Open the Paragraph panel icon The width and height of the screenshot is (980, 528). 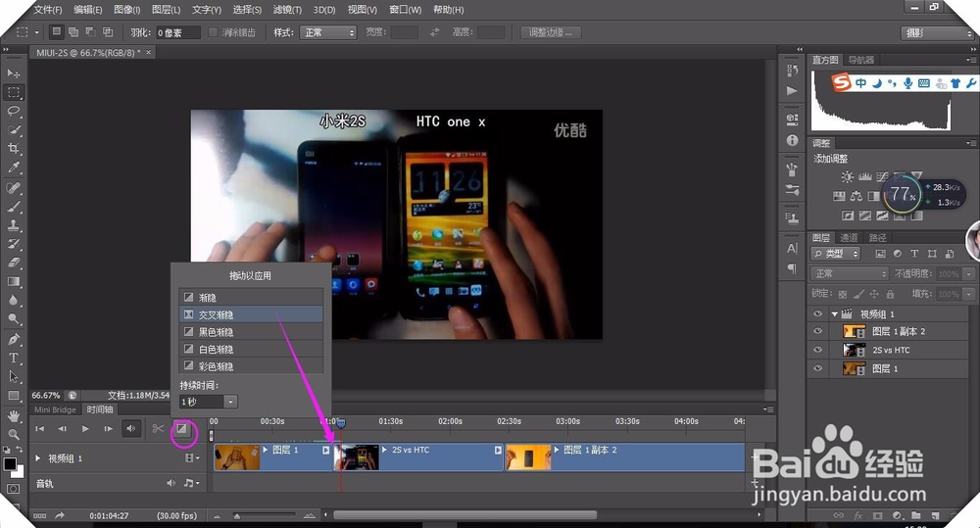pos(793,268)
